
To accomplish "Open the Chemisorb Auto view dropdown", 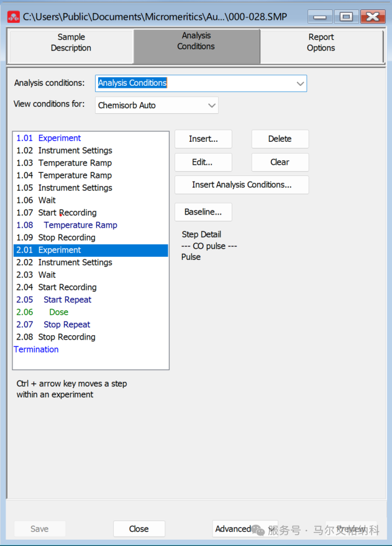I will click(x=211, y=105).
